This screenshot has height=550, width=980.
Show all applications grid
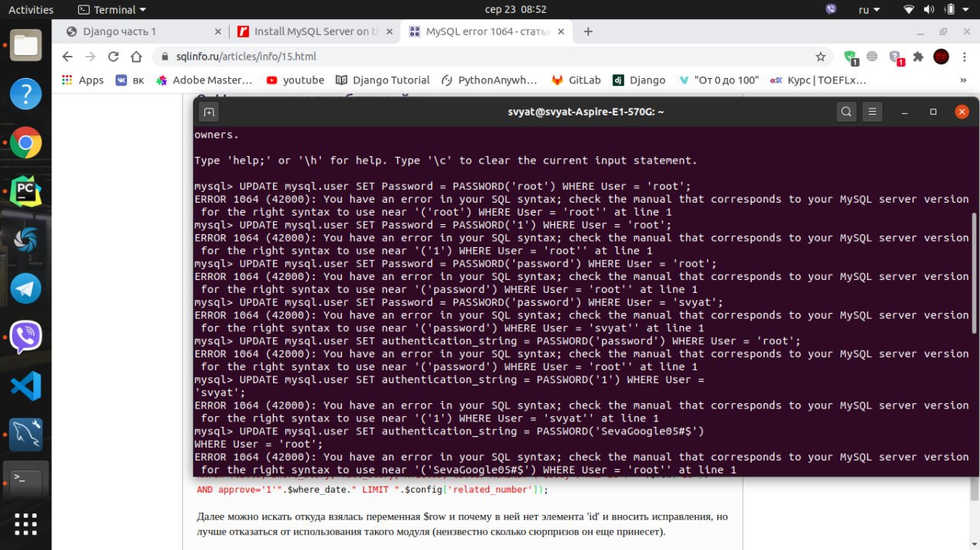(26, 524)
